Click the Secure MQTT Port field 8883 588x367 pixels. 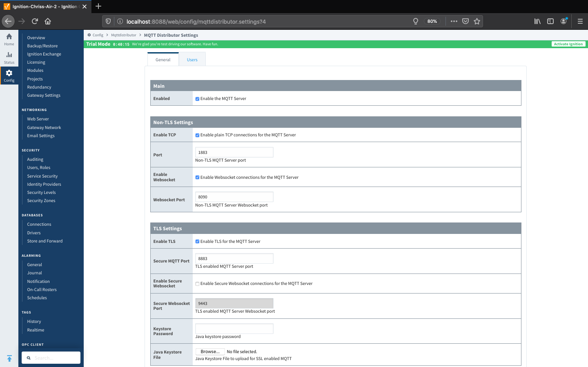(234, 258)
